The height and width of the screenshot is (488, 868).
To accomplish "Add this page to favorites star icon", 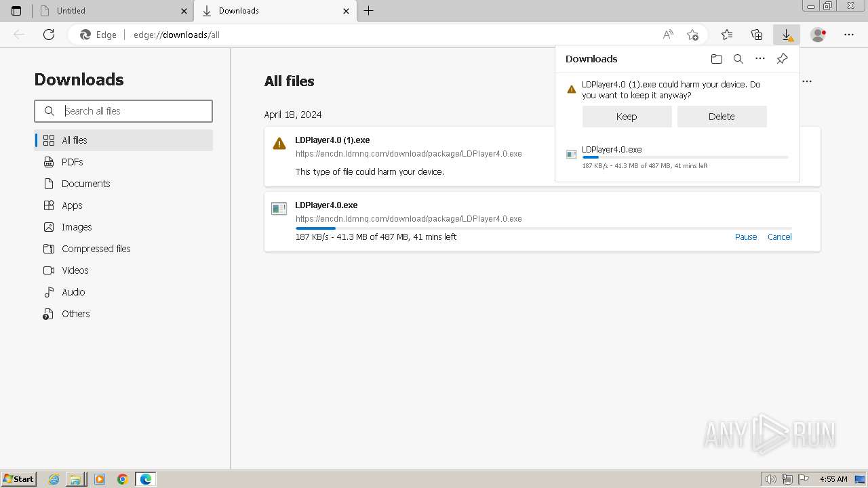I will pos(692,35).
